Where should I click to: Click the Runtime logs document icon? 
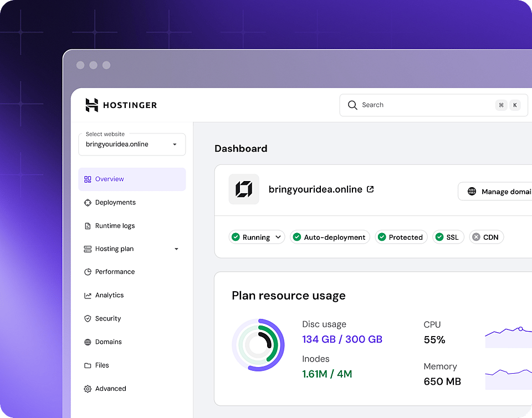[x=88, y=226]
